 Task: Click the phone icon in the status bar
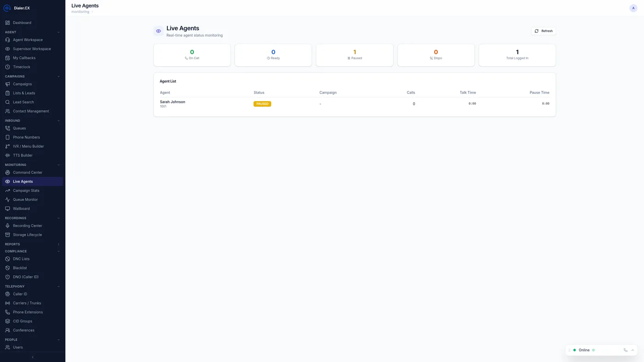coord(625,350)
